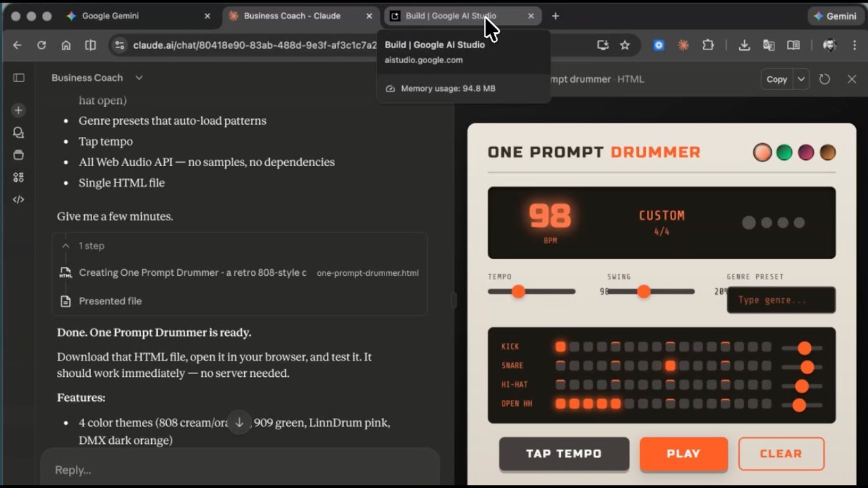Select the cream orange 808 theme swatch
This screenshot has height=488, width=868.
point(762,152)
